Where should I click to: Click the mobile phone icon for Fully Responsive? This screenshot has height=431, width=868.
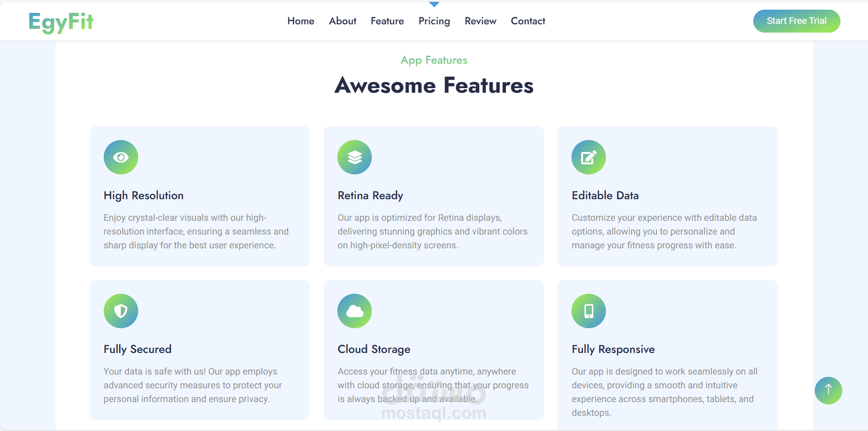tap(588, 311)
